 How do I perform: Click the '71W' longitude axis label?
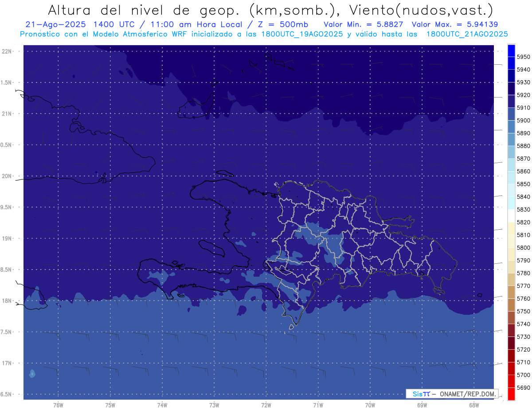click(318, 405)
